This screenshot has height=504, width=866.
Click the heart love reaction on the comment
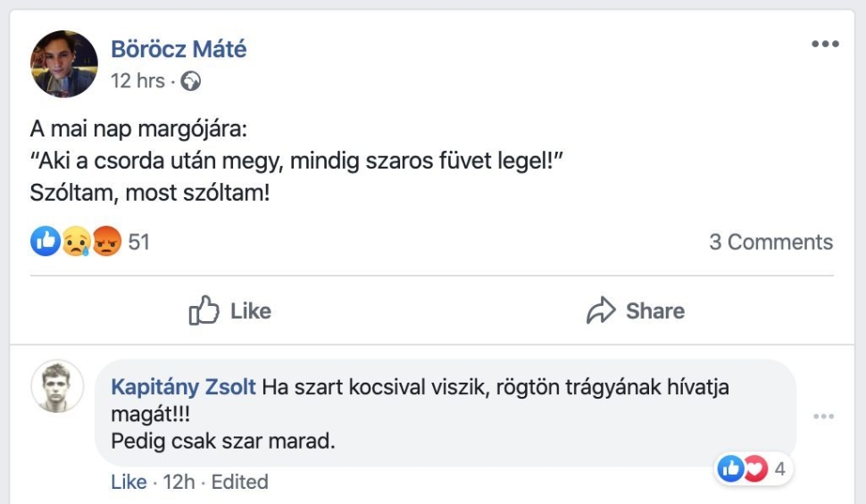click(x=755, y=468)
